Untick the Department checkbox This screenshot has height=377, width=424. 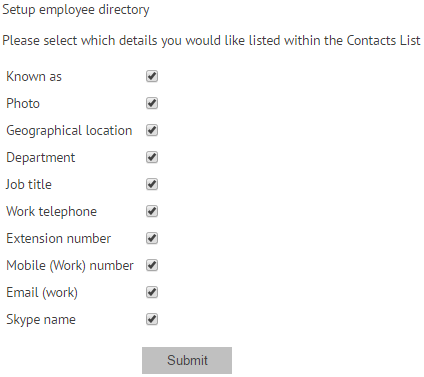coord(152,157)
